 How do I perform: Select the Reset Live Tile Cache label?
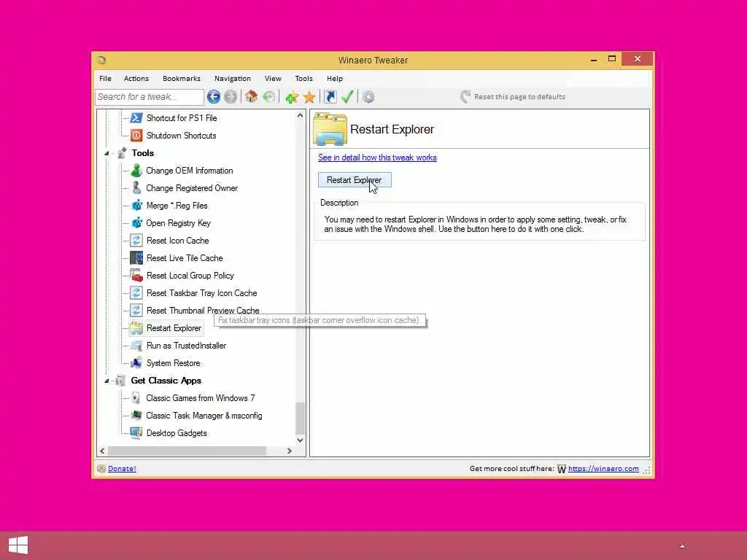coord(185,258)
